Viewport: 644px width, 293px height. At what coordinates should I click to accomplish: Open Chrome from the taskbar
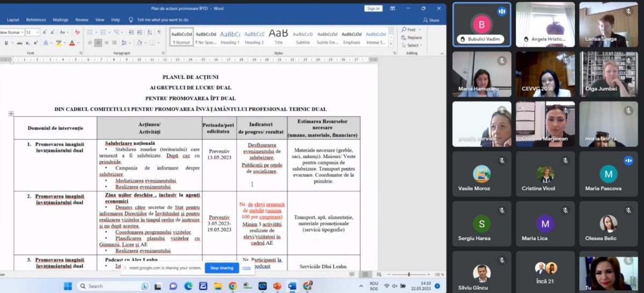(232, 286)
